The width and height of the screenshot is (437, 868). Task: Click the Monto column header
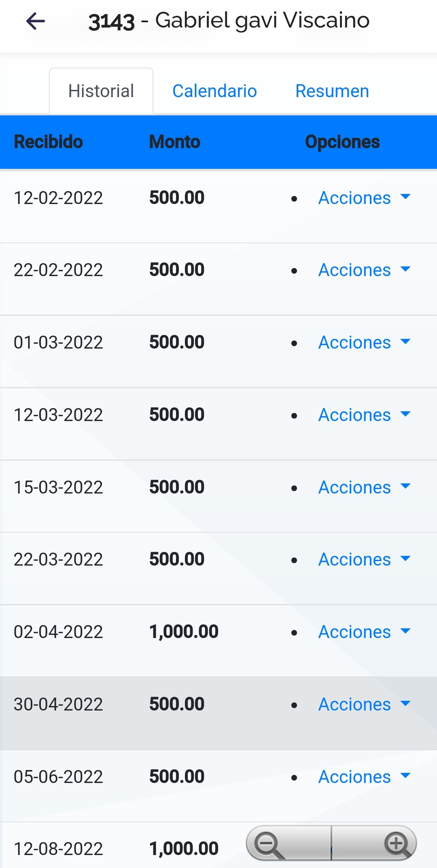[x=175, y=142]
